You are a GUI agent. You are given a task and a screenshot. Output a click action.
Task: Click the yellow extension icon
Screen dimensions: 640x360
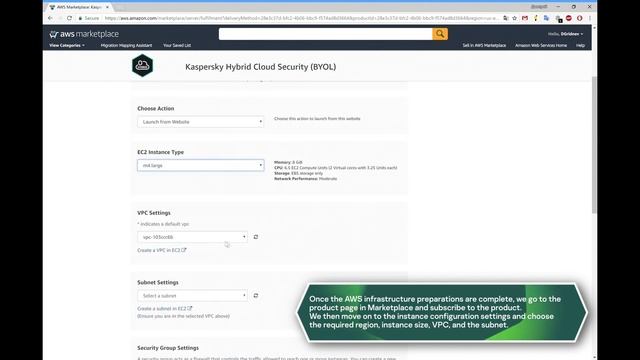536,18
